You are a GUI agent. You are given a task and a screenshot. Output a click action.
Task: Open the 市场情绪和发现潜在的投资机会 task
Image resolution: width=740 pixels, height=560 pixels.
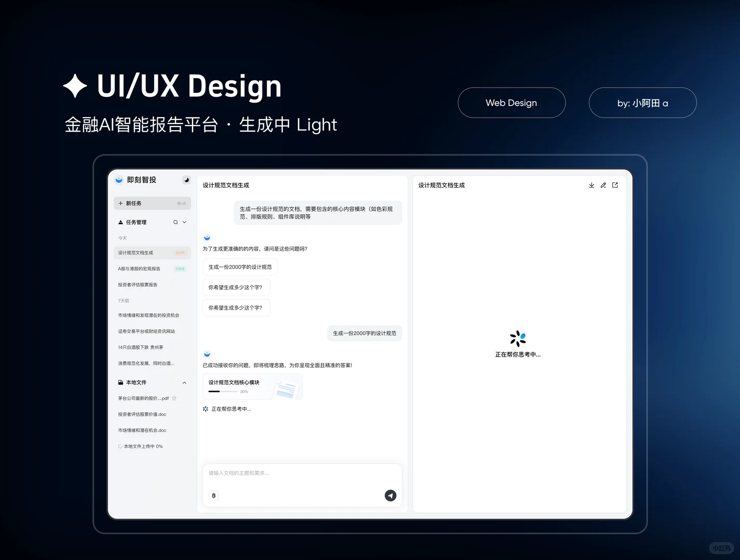pos(148,315)
